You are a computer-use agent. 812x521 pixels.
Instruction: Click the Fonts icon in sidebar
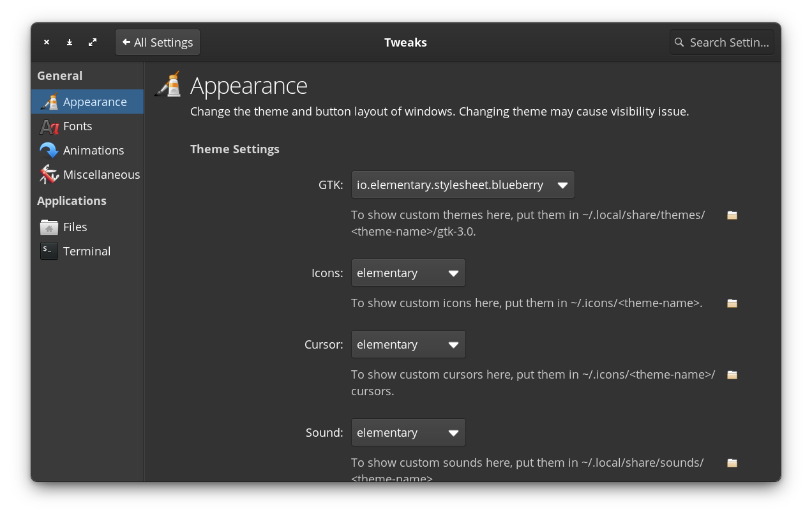click(x=49, y=126)
